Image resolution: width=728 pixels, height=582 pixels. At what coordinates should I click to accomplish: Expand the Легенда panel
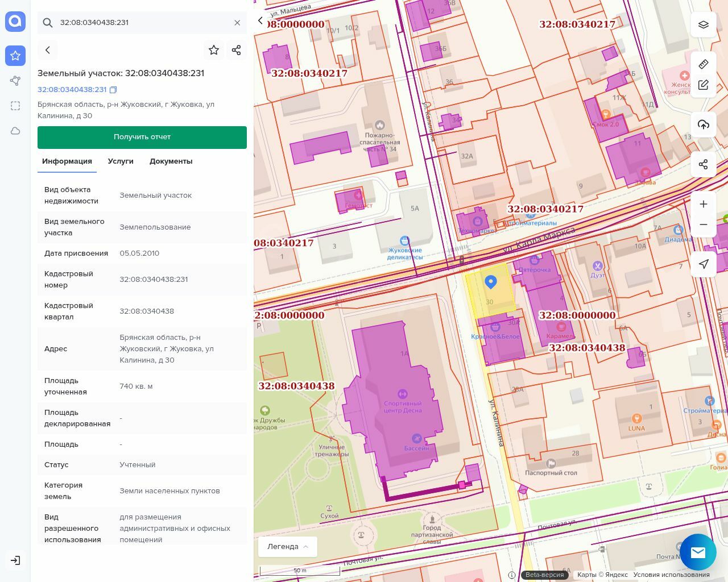288,547
